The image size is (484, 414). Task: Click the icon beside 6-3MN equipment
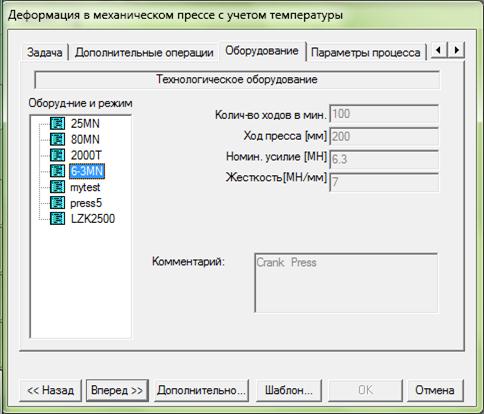pos(57,171)
